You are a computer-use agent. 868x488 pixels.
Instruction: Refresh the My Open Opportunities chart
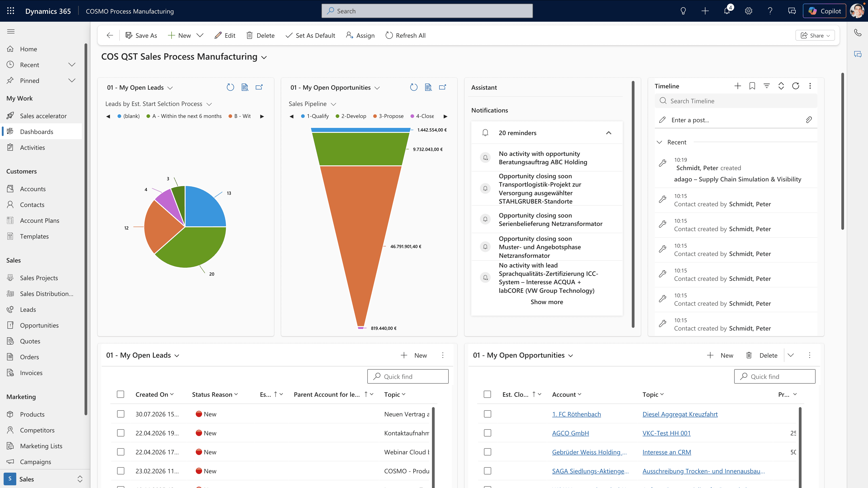[x=414, y=87]
